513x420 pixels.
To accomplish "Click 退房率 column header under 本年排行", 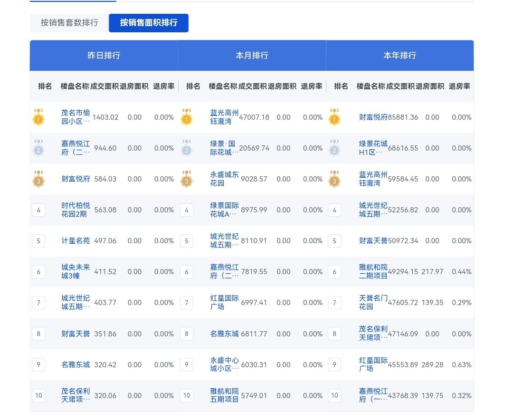I will (460, 86).
